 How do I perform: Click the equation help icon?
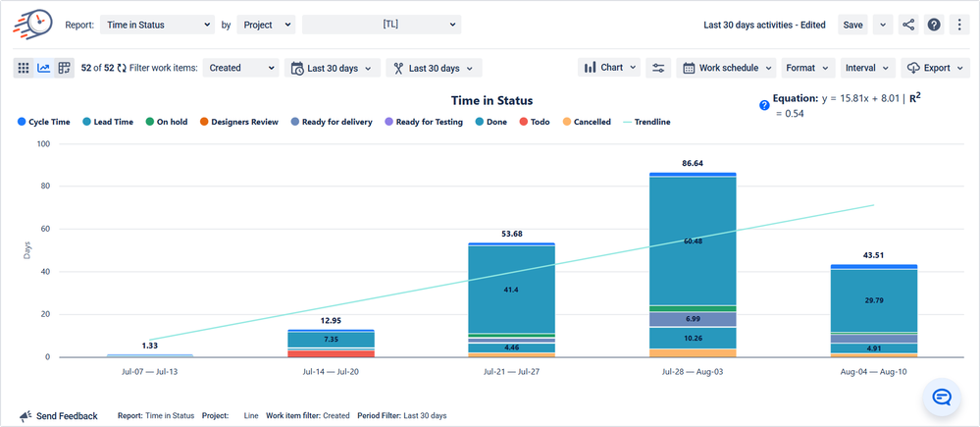coord(764,106)
